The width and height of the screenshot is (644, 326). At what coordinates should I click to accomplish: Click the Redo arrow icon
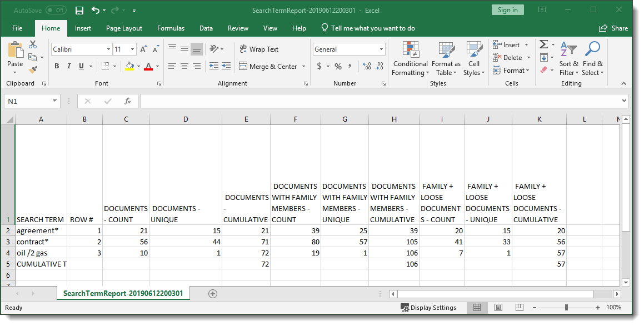114,10
